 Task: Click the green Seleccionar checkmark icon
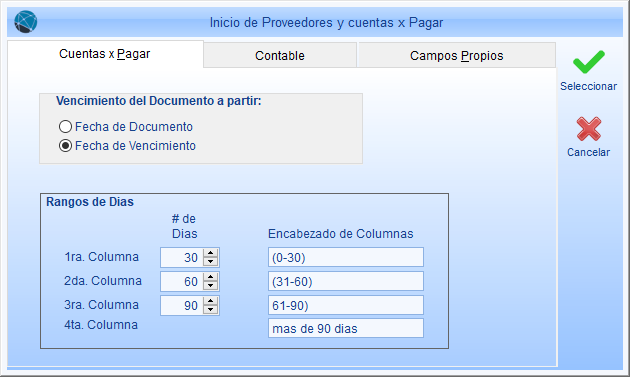pos(588,62)
